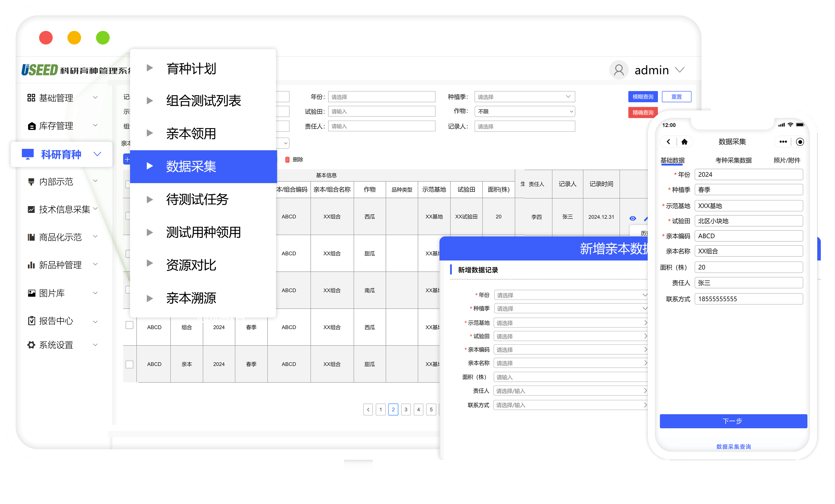Collapse the 科研育种 sidebar section

point(98,154)
